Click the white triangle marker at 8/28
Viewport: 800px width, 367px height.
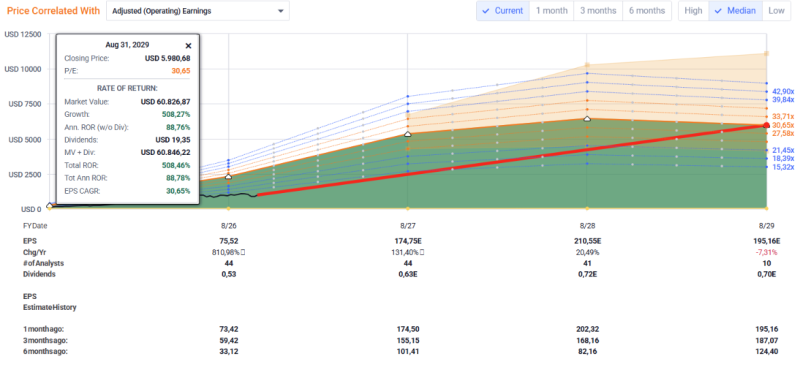click(587, 119)
